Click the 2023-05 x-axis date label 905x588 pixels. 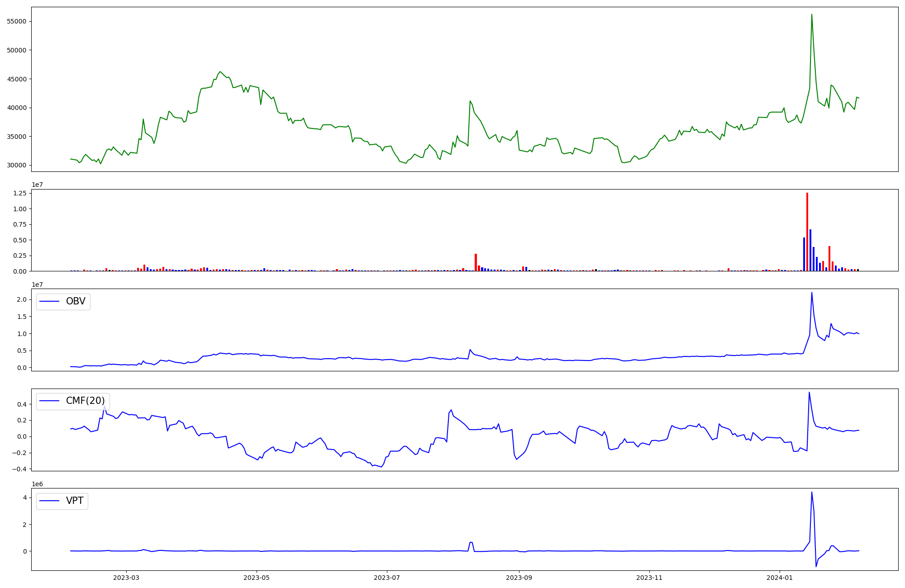pyautogui.click(x=257, y=577)
